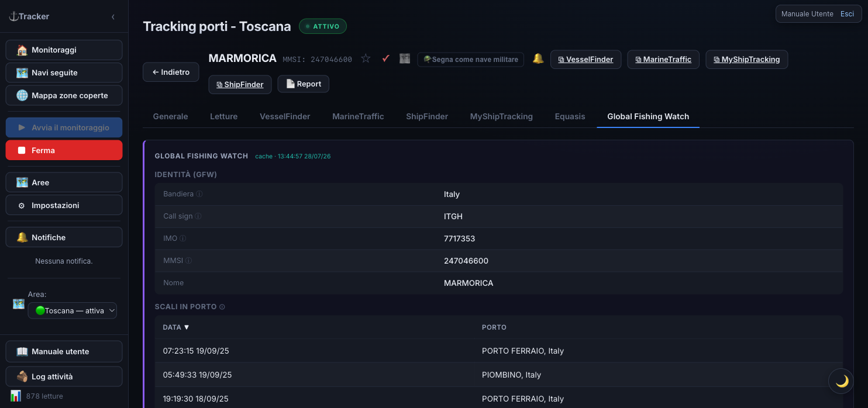Viewport: 868px width, 408px height.
Task: Click the red Ferma button
Action: tap(64, 150)
